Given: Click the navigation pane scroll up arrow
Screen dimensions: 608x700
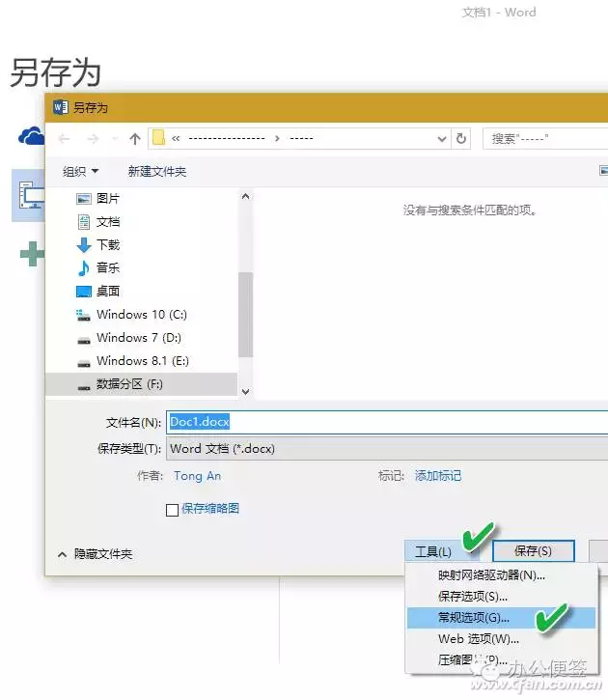Looking at the screenshot, I should [x=245, y=196].
